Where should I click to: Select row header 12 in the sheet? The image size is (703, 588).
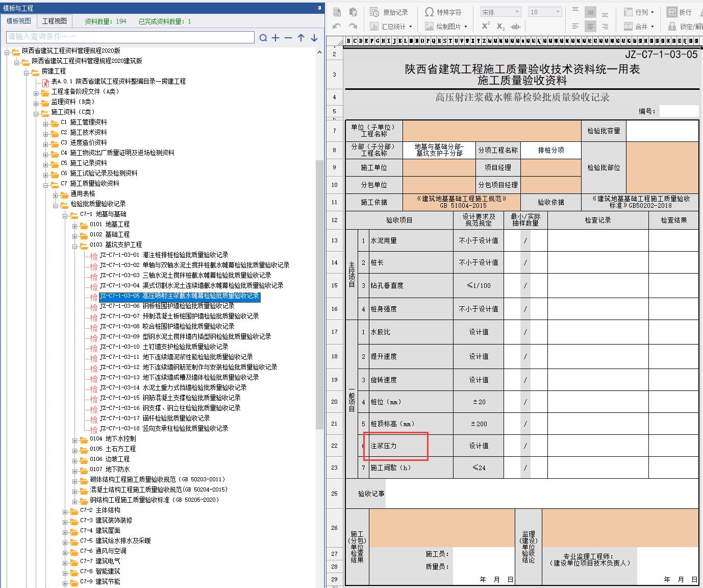334,220
